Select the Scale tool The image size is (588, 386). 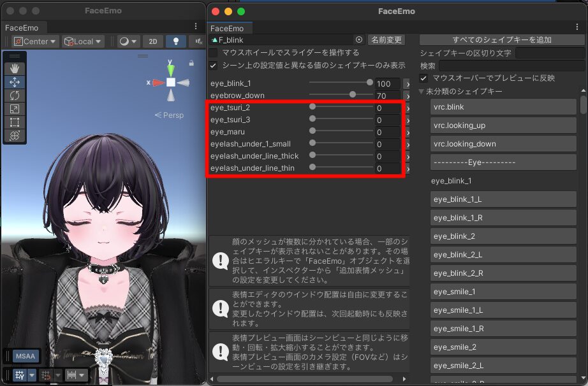click(15, 109)
